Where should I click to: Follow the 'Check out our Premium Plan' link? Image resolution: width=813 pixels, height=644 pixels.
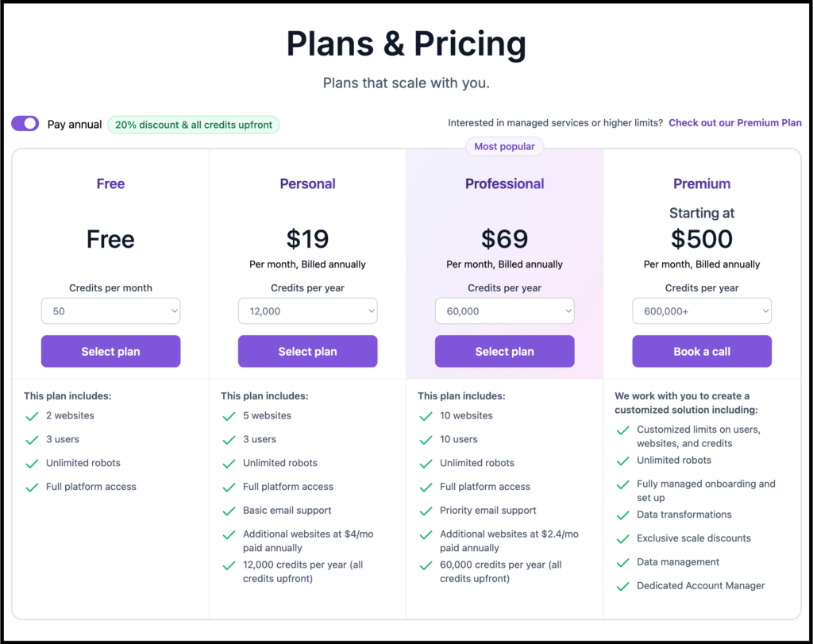pyautogui.click(x=734, y=122)
